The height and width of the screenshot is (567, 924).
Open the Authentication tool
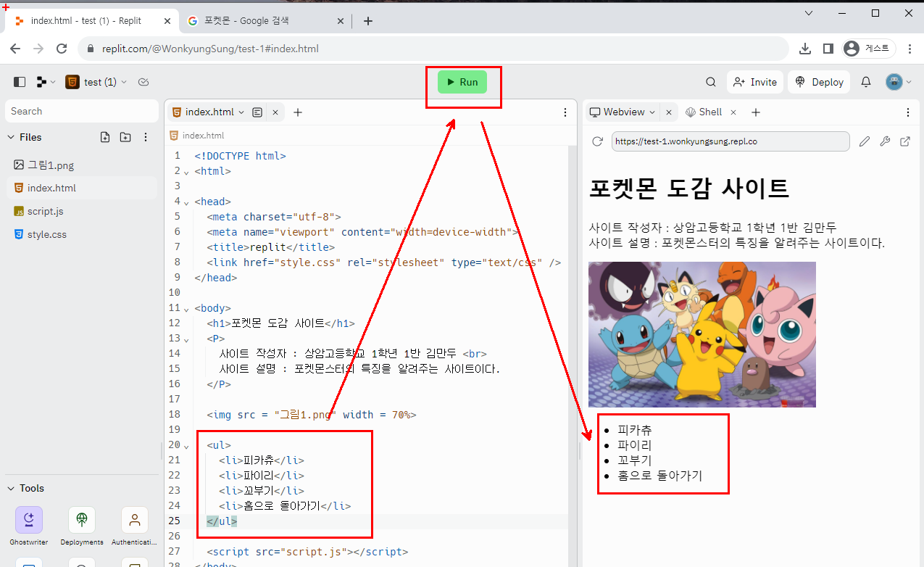click(135, 526)
